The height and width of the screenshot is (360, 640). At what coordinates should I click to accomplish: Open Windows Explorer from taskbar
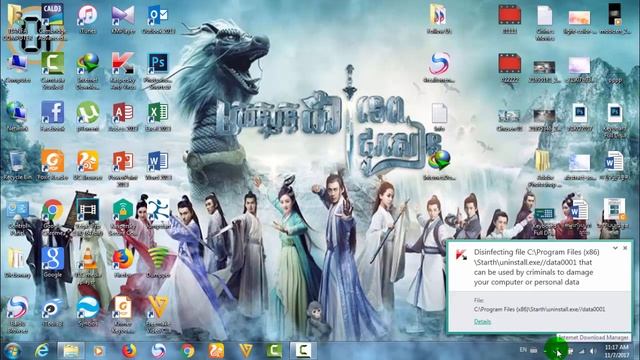[x=71, y=350]
